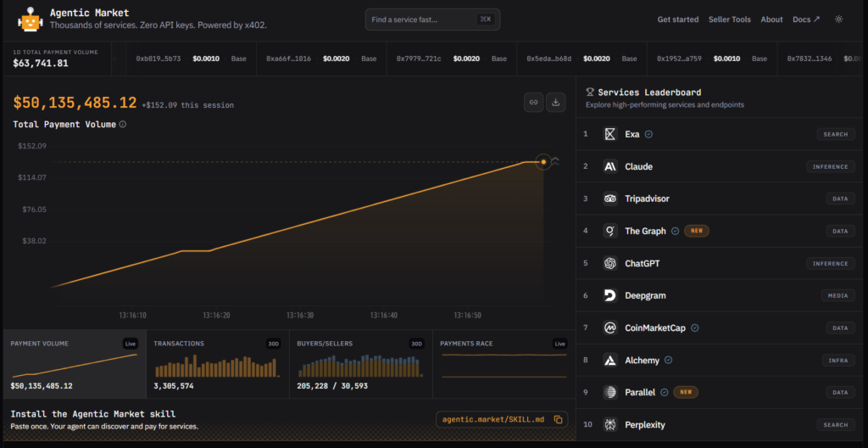Click the trophy icon by Services Leaderboard
Viewport: 868px width, 448px height.
coord(590,92)
